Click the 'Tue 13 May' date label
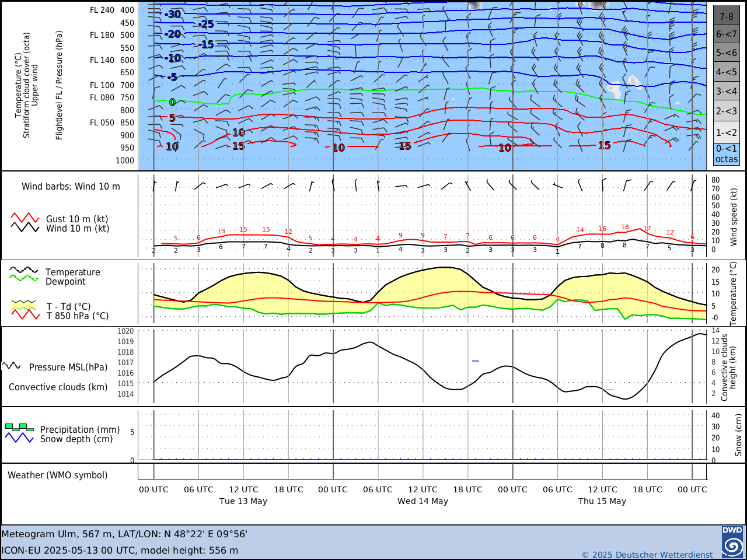This screenshot has width=747, height=560. [243, 501]
